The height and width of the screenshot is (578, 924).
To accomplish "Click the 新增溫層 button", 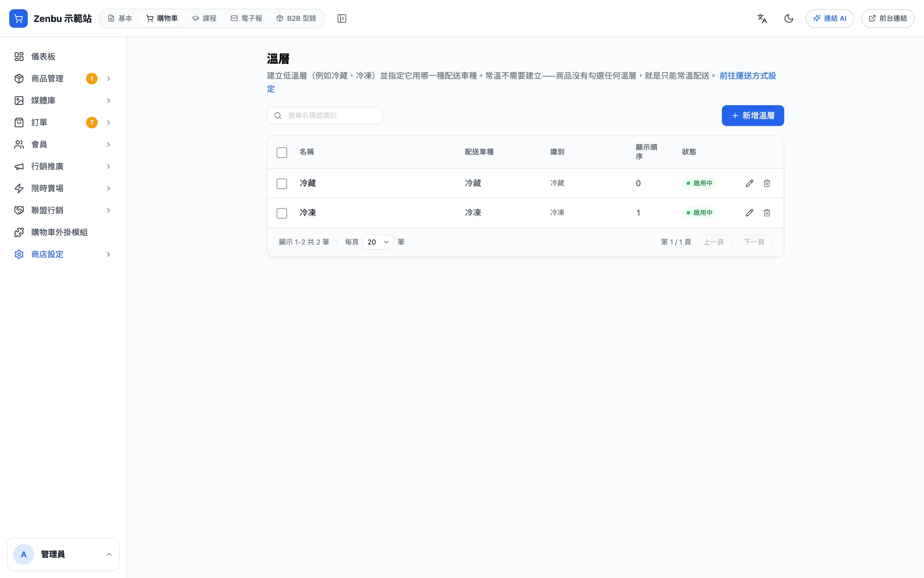I will pos(752,115).
